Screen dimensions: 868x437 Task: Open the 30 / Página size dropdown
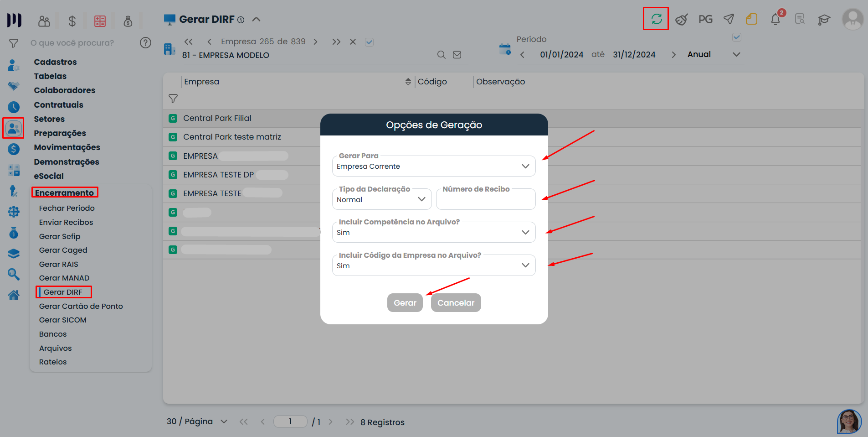click(197, 421)
